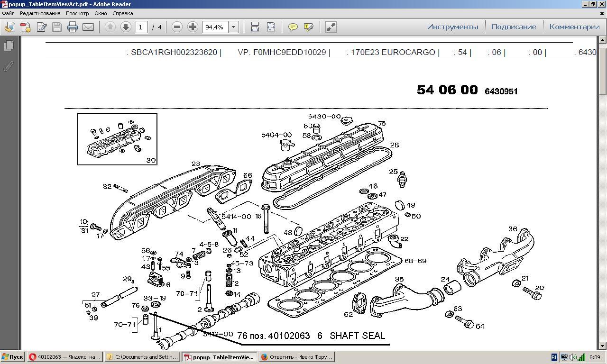Screen dimensions: 607x364
Task: Go to previous page arrow button
Action: [x=110, y=27]
